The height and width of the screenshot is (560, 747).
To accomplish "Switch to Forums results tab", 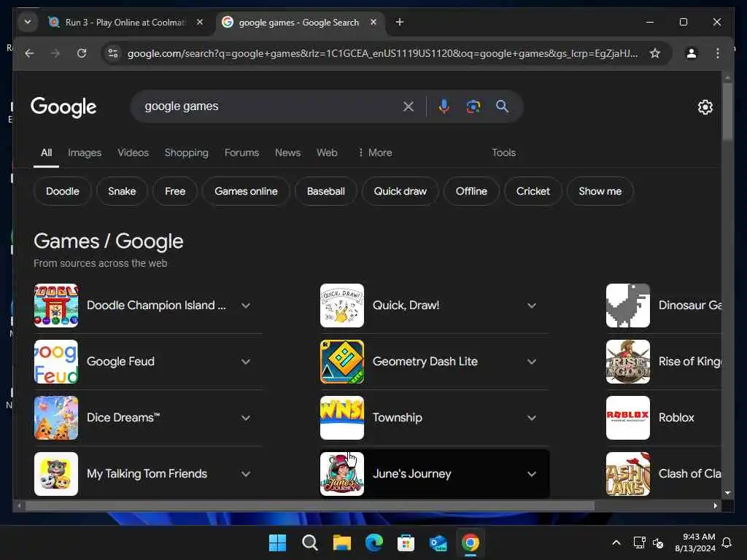I will click(241, 153).
